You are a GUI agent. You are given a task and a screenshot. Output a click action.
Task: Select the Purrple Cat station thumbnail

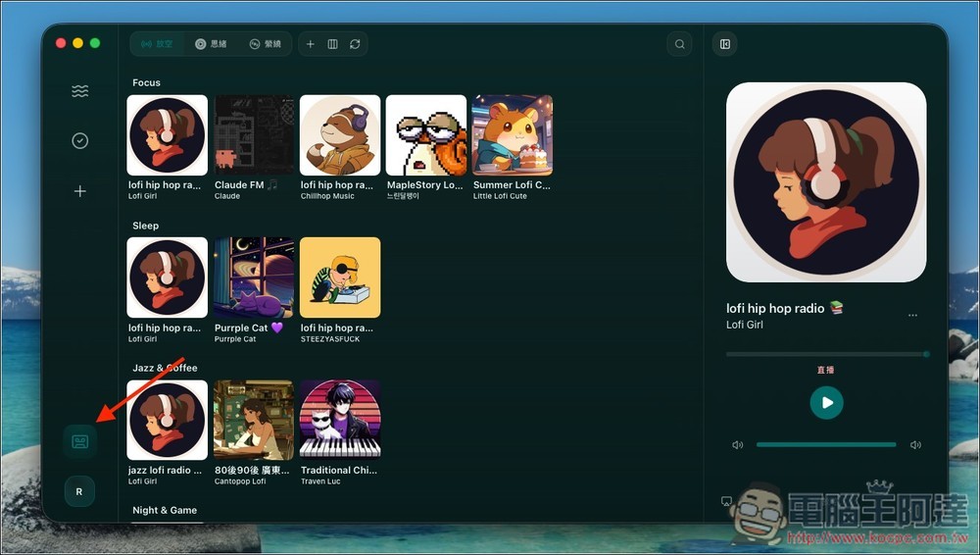[254, 277]
